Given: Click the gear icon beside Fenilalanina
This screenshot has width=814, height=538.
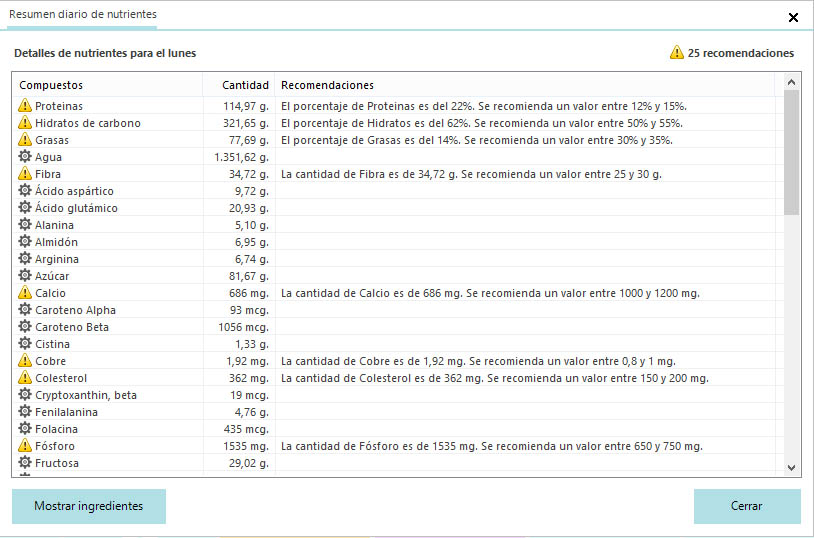Looking at the screenshot, I should click(x=25, y=411).
